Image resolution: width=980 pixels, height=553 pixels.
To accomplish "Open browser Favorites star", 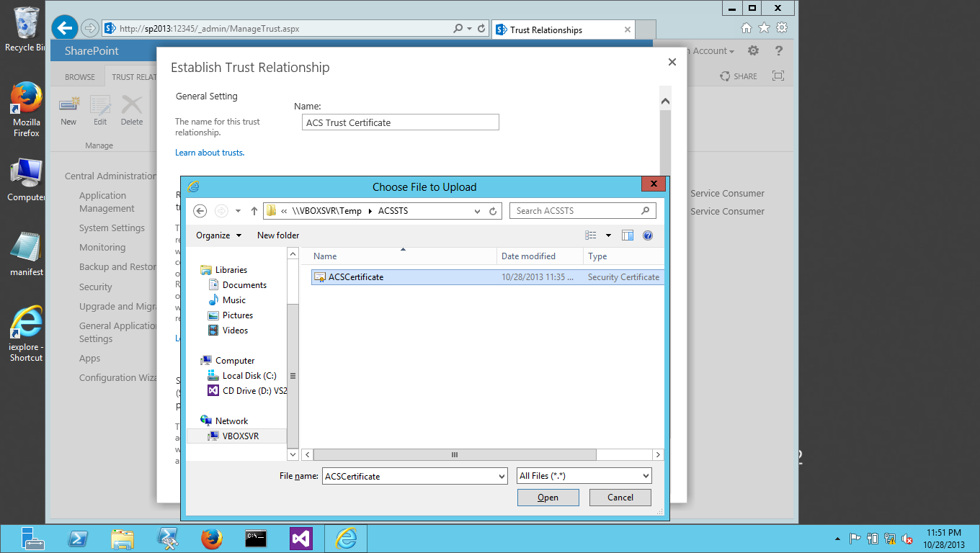I will (x=764, y=28).
